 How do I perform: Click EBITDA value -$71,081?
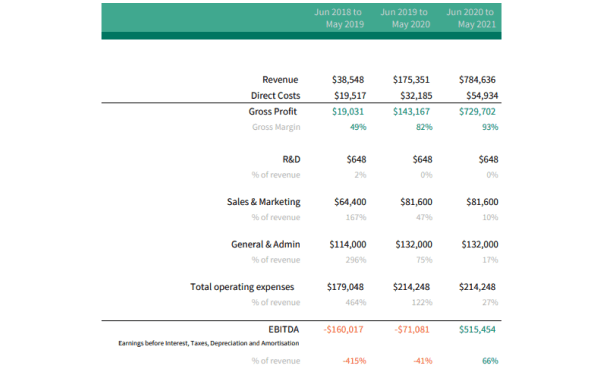(x=412, y=330)
